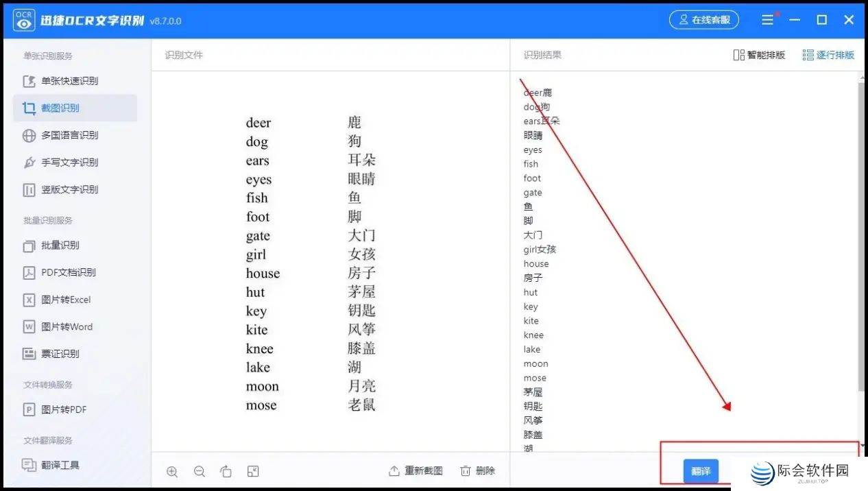Screen dimensions: 868x491
Task: Open the hamburger menu
Action: (767, 19)
